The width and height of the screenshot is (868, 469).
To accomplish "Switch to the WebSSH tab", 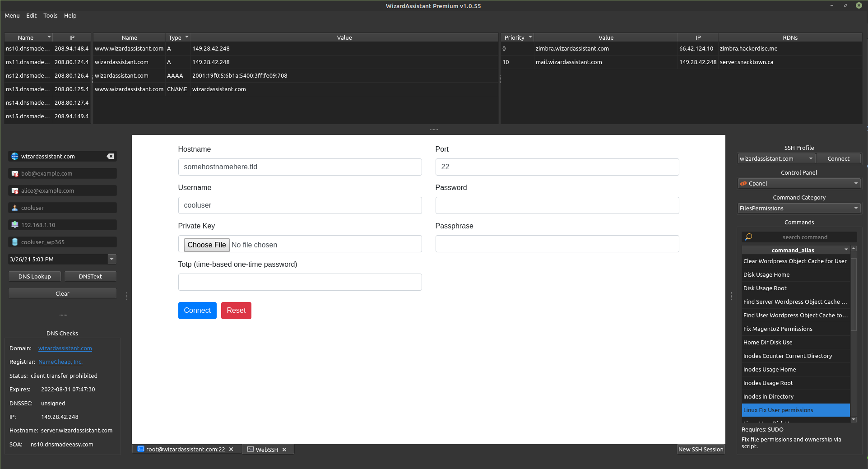I will [x=266, y=449].
